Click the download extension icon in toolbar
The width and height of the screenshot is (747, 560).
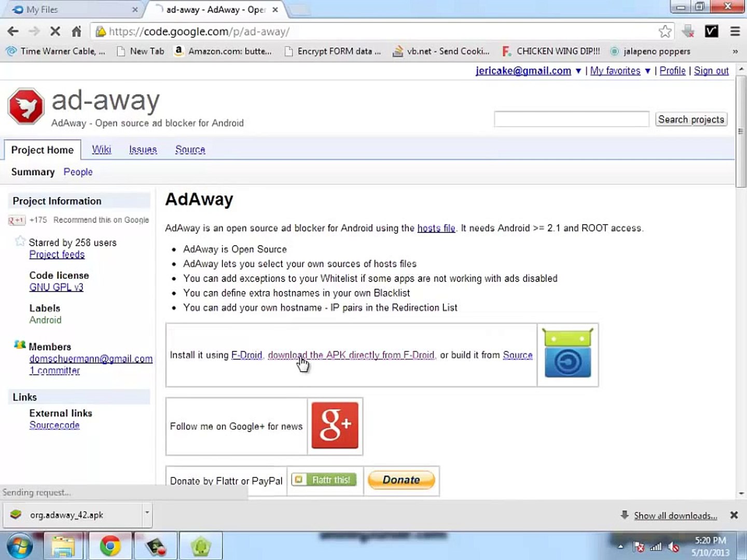[688, 32]
